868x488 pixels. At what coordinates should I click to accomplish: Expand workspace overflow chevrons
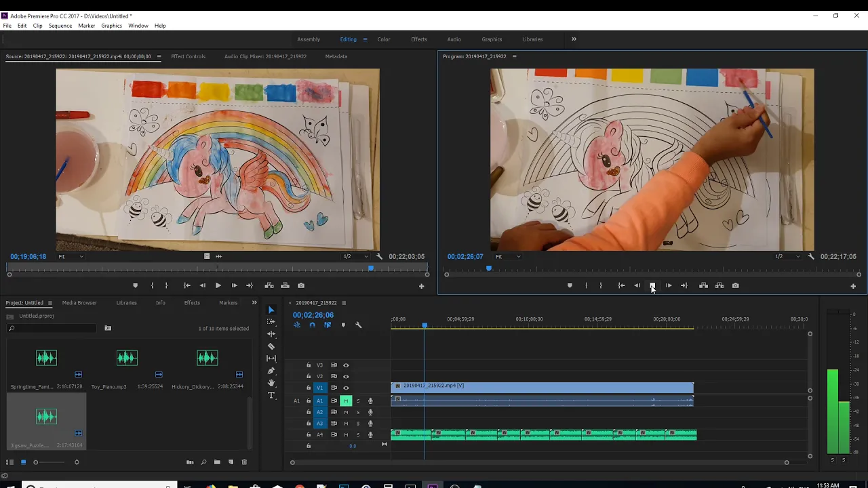(x=574, y=39)
